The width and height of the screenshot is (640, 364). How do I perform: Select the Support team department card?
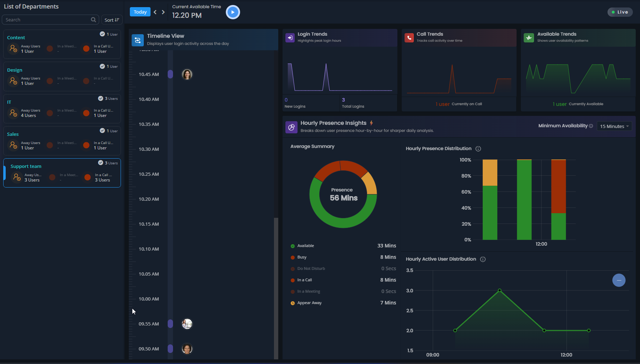[x=62, y=173]
